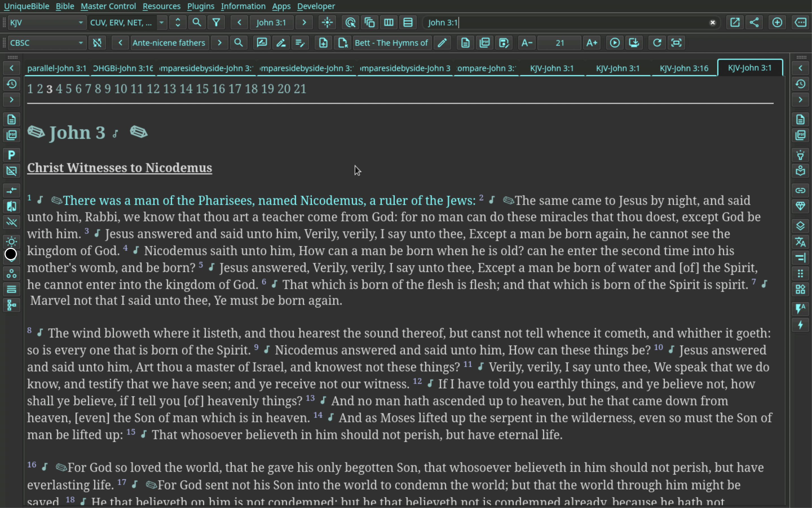The height and width of the screenshot is (508, 812).
Task: Click the play audio circle icon
Action: pos(615,43)
